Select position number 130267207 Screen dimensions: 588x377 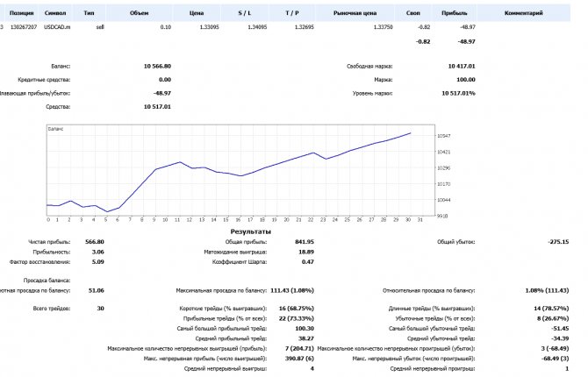point(24,27)
